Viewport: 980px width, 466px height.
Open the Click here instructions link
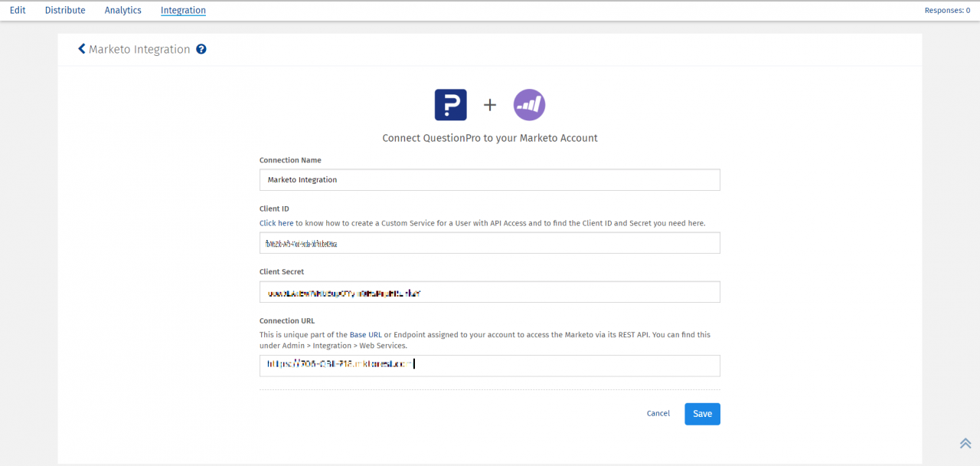click(276, 223)
